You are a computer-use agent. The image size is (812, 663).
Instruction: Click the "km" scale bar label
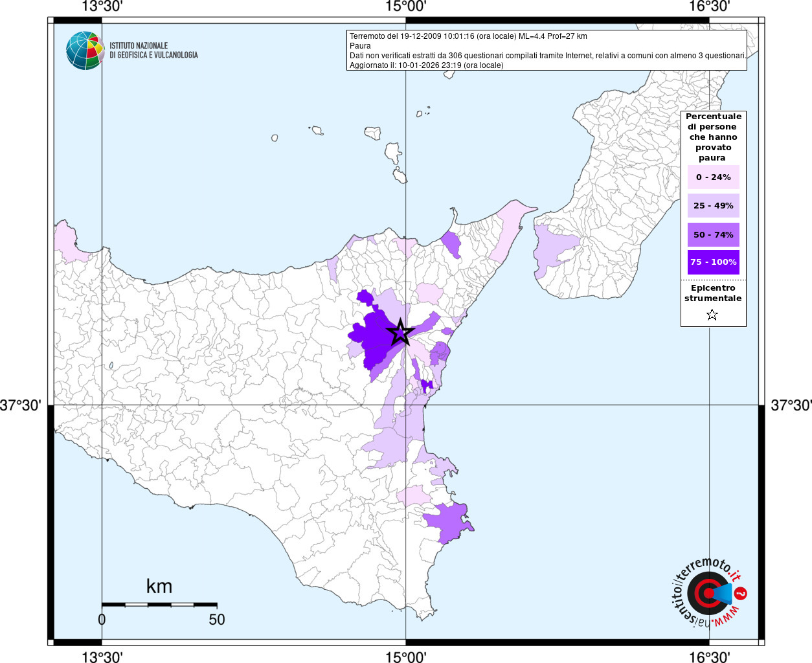(159, 587)
